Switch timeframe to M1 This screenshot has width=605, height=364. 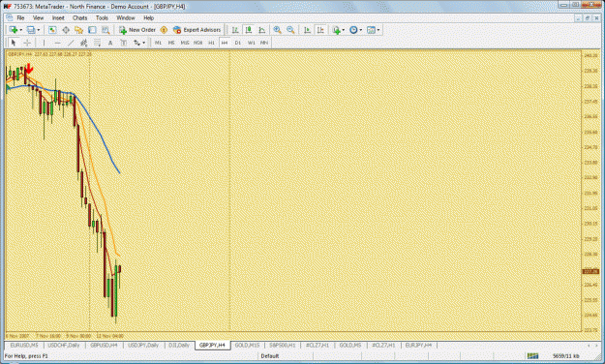tap(158, 43)
